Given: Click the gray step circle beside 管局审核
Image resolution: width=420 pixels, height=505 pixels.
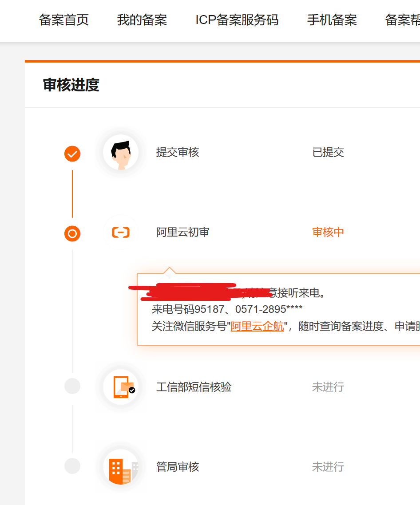Looking at the screenshot, I should (72, 466).
